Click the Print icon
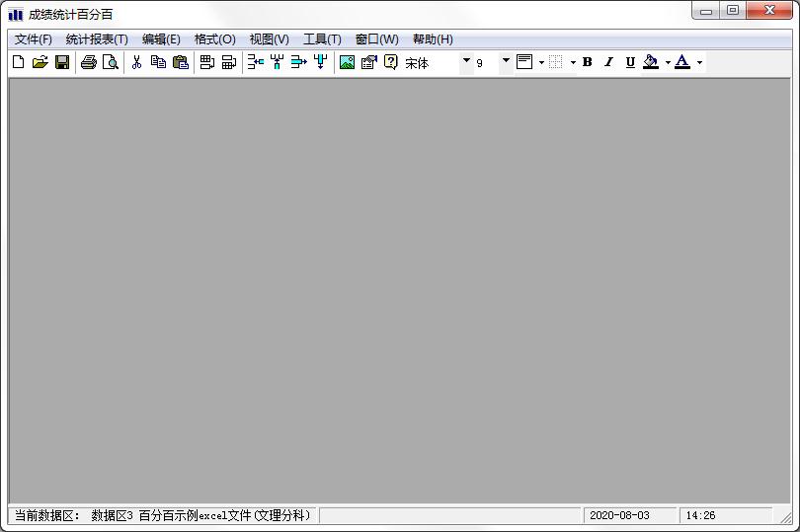 (x=89, y=62)
